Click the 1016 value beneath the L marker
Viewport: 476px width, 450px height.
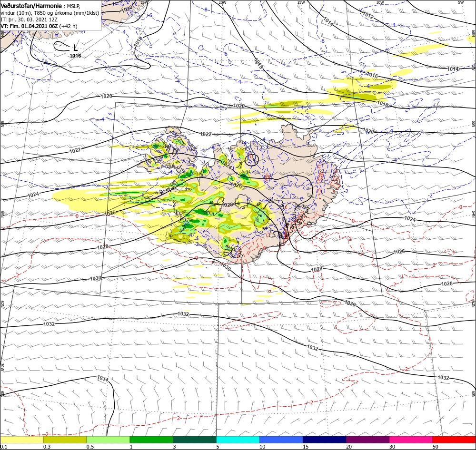pos(75,56)
